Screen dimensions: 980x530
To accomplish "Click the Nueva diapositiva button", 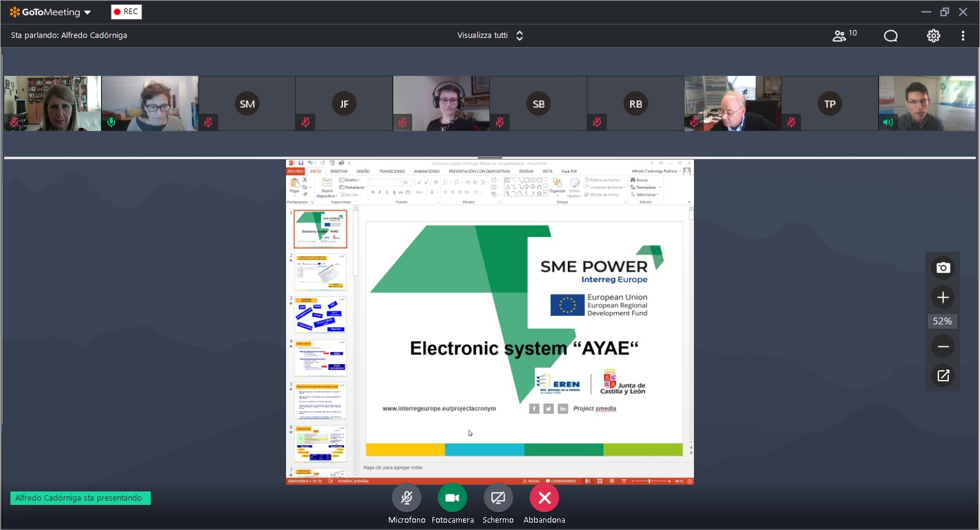I will [327, 188].
